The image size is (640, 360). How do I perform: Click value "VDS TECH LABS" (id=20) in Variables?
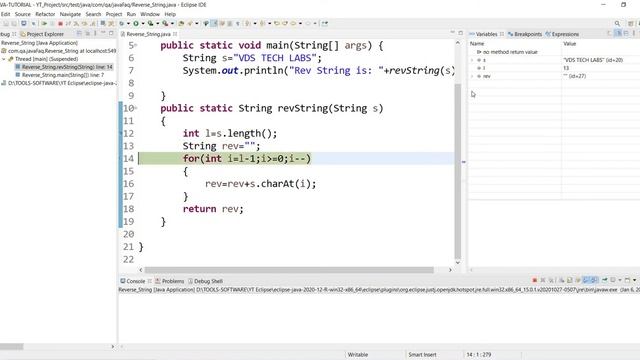pyautogui.click(x=593, y=60)
